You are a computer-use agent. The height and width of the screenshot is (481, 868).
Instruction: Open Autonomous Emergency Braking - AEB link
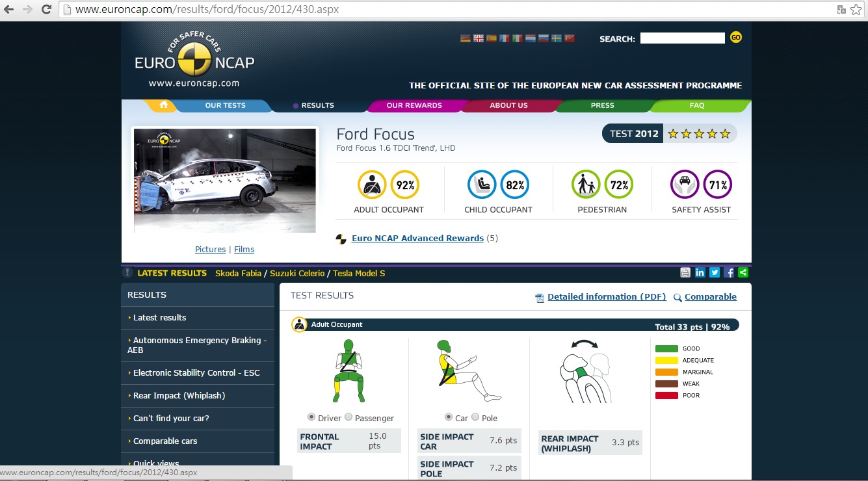[x=197, y=345]
